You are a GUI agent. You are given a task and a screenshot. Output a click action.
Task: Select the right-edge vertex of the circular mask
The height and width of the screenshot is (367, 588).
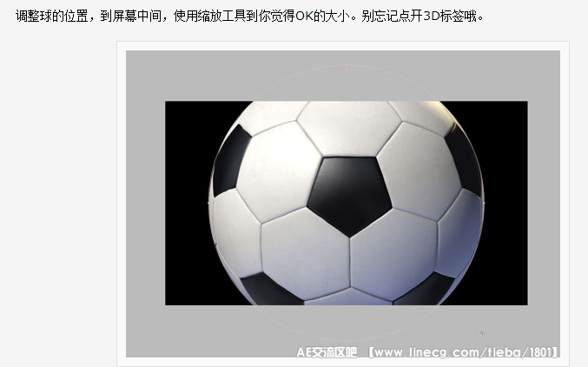pos(484,203)
